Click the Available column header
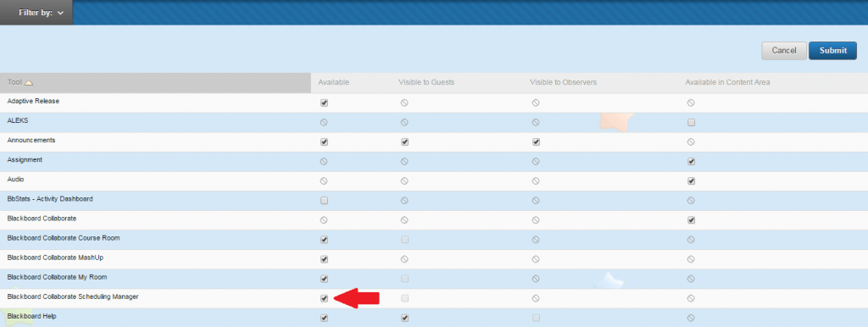868x327 pixels. point(334,82)
